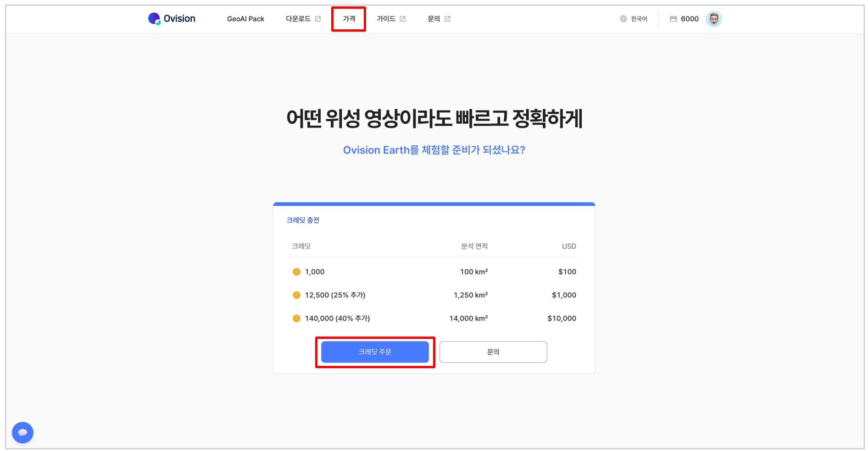
Task: Open the chat support bubble
Action: (22, 432)
